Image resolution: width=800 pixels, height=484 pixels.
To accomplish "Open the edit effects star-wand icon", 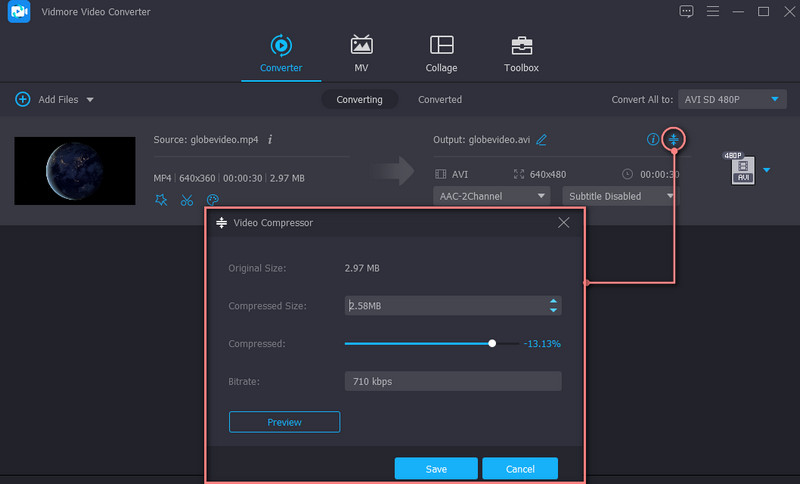I will (x=162, y=200).
